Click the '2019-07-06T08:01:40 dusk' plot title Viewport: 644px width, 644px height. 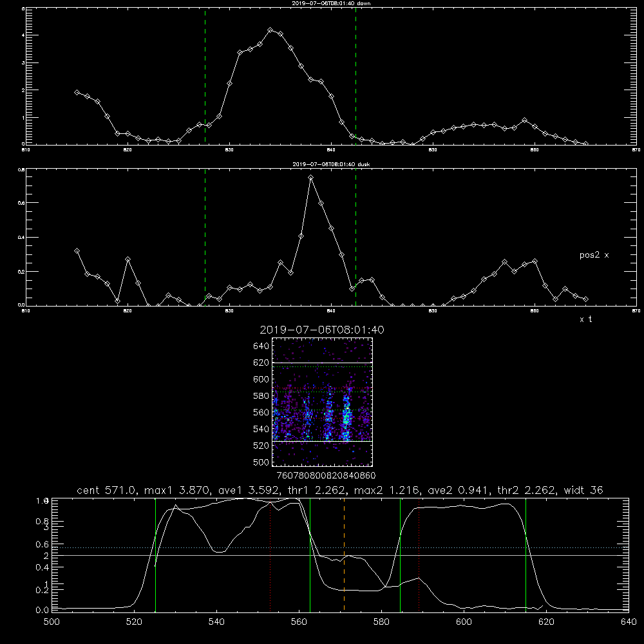(x=331, y=164)
